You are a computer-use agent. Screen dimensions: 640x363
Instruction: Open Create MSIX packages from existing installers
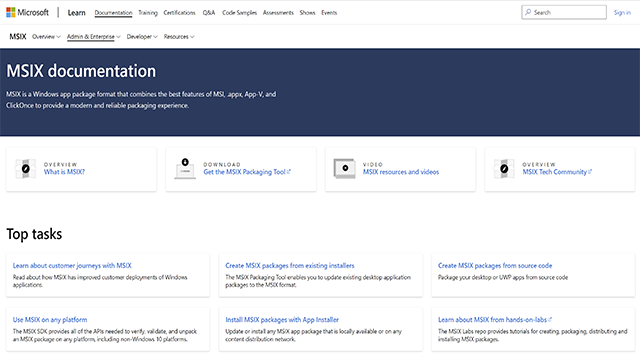point(290,265)
